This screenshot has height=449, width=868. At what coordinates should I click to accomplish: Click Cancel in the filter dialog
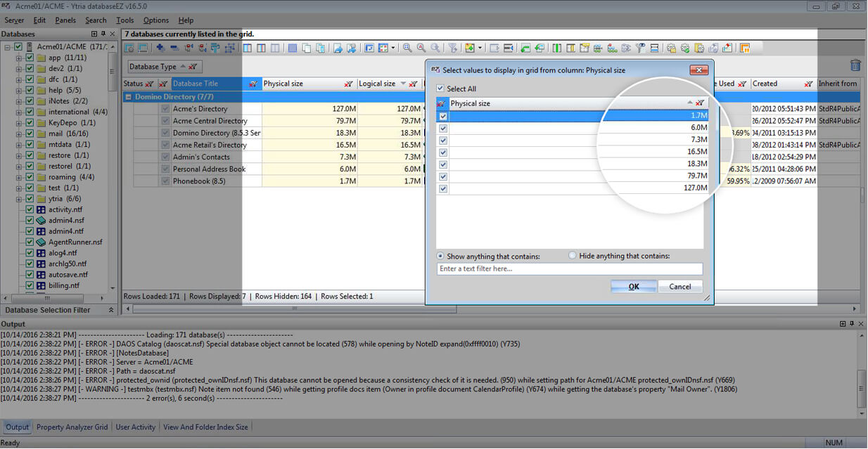coord(680,287)
